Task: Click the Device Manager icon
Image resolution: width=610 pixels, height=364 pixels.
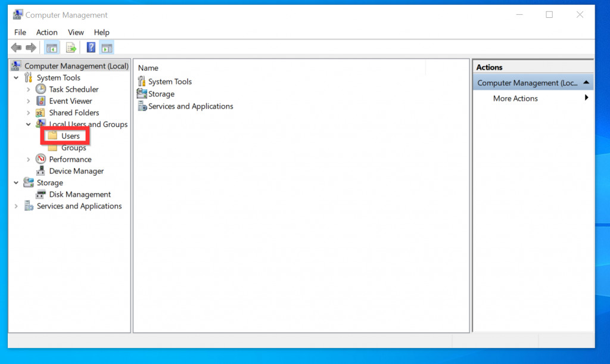Action: [42, 171]
